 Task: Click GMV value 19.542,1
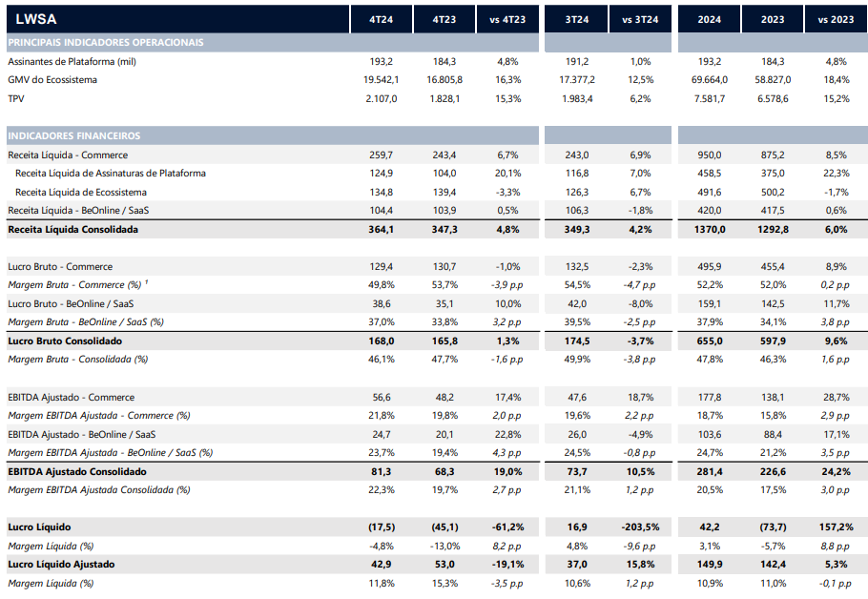381,80
